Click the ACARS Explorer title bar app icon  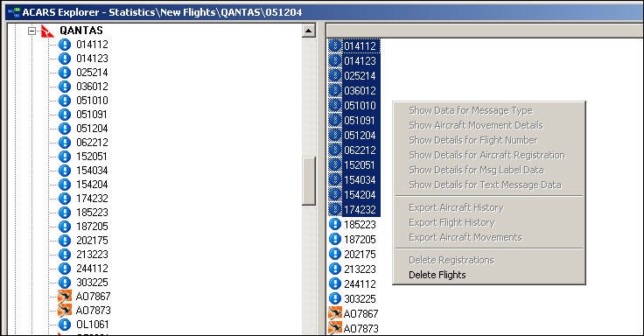click(14, 12)
